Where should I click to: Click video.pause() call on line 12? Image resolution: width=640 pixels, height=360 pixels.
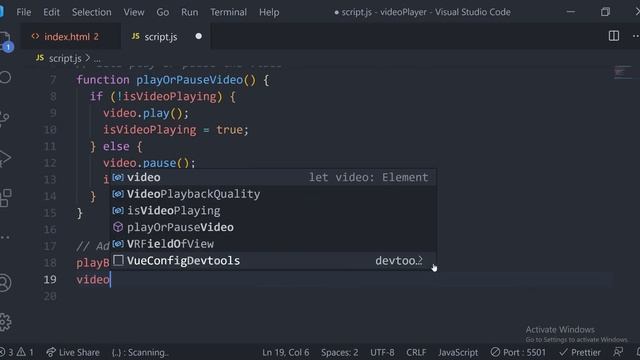(x=149, y=163)
